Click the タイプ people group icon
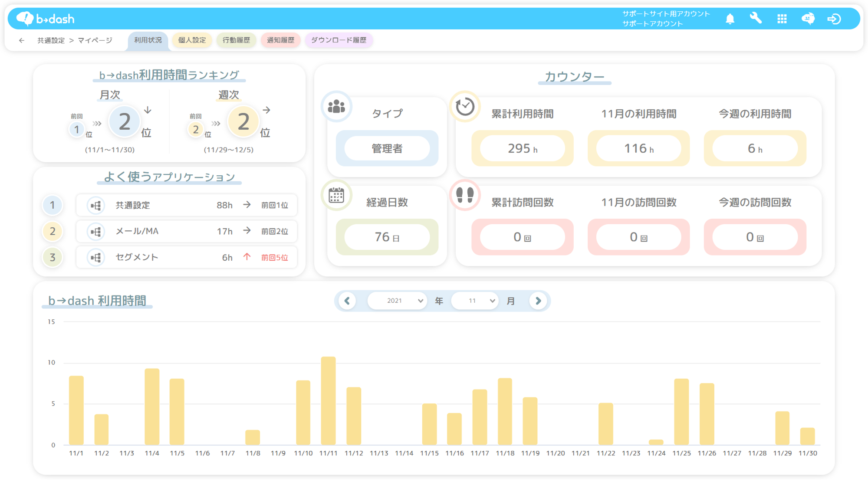 [336, 106]
